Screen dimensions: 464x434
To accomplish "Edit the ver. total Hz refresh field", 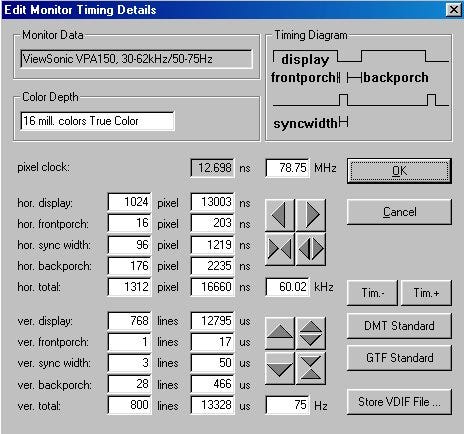I will (287, 405).
